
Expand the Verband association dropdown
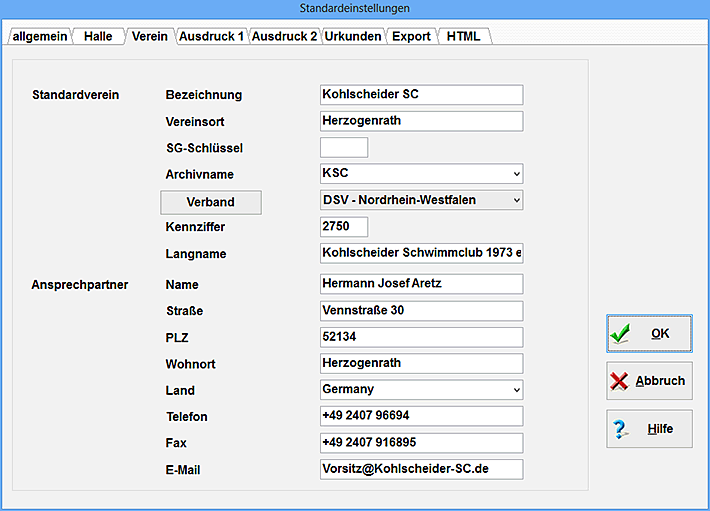pyautogui.click(x=516, y=200)
